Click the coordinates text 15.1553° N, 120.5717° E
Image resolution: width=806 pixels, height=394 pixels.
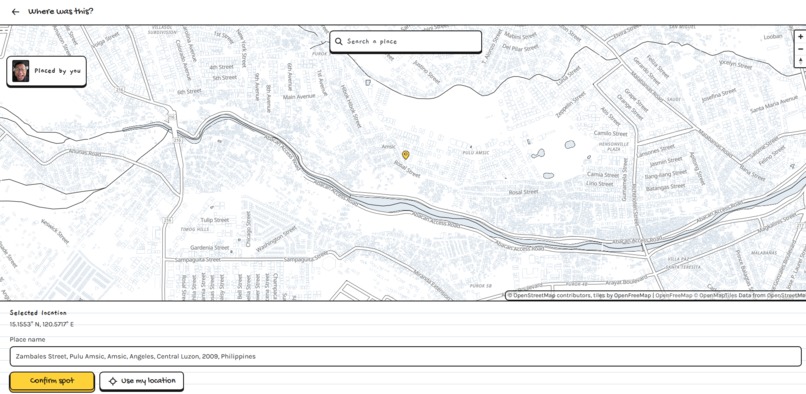pos(42,324)
